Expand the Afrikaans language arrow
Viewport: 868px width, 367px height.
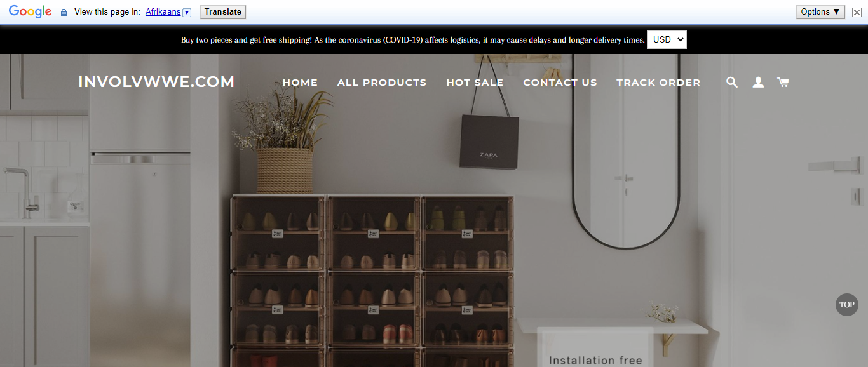tap(187, 12)
